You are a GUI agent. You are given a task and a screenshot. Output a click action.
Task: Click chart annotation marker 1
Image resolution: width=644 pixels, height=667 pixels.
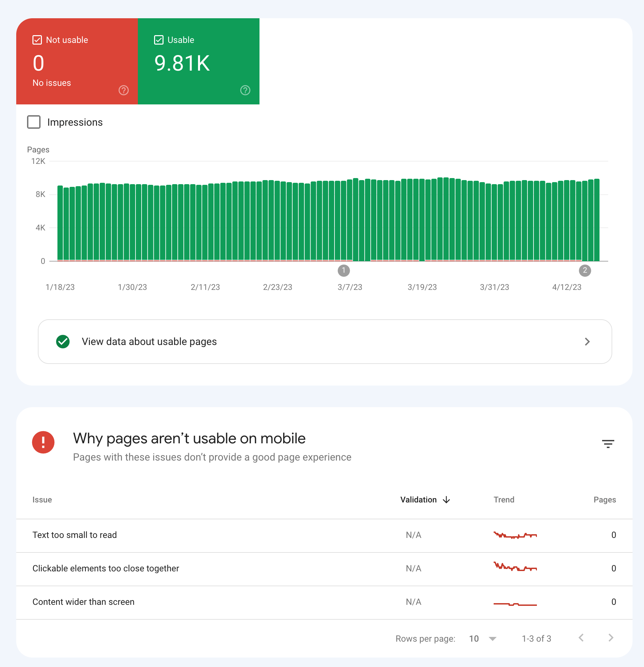(343, 271)
